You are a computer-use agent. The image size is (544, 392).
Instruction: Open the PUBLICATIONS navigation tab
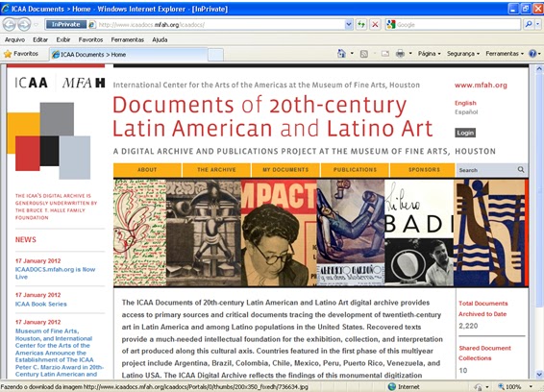[x=355, y=170]
